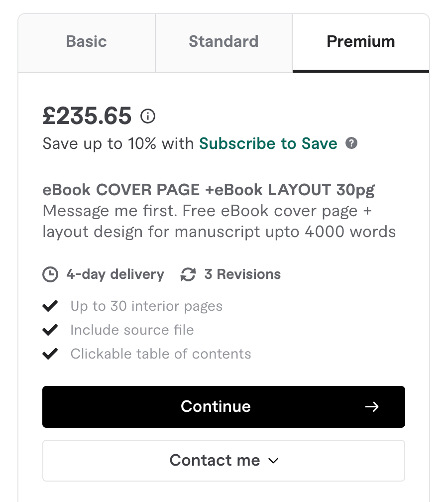
Task: Click checkmark beside Clickable table of contents
Action: (50, 354)
